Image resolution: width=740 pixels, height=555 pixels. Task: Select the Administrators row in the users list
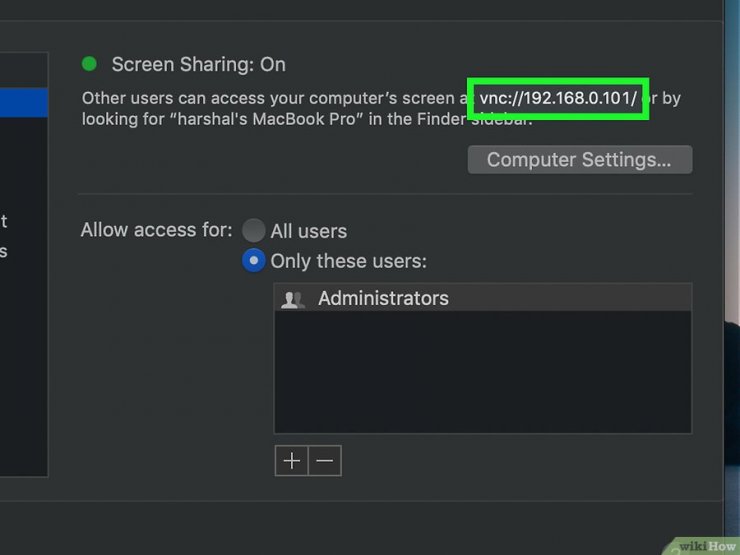coord(482,298)
